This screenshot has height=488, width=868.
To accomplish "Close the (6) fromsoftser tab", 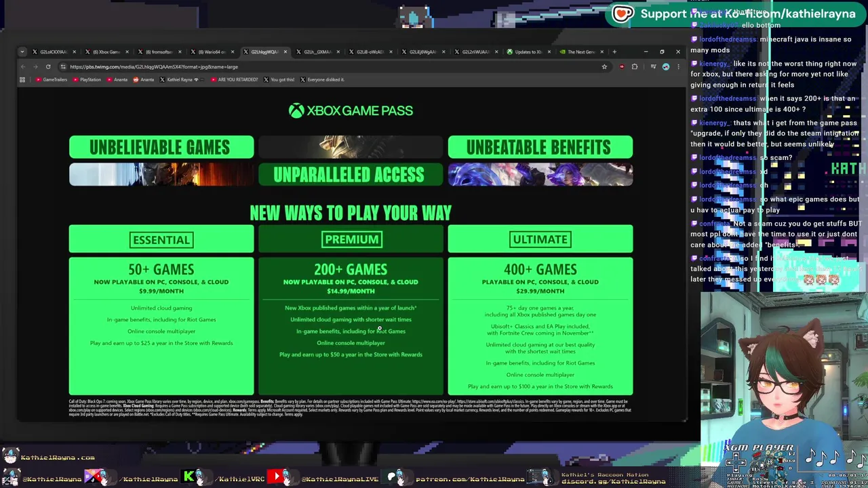I will [x=180, y=52].
